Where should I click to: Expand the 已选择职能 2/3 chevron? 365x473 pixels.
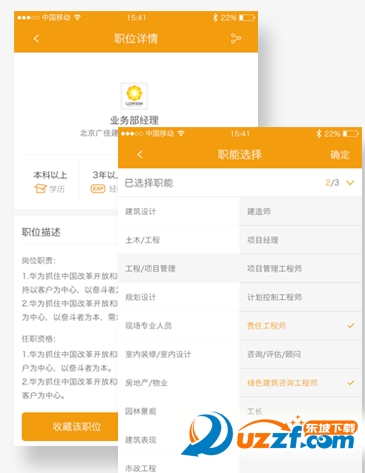pyautogui.click(x=350, y=183)
